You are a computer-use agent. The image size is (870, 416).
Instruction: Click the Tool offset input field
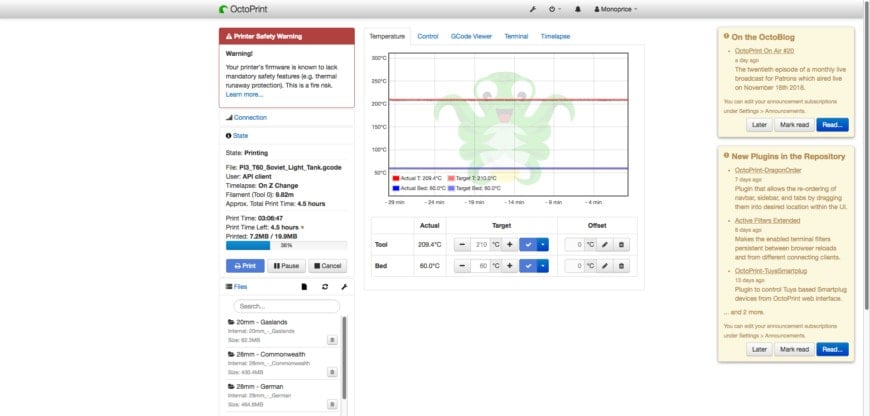[575, 245]
